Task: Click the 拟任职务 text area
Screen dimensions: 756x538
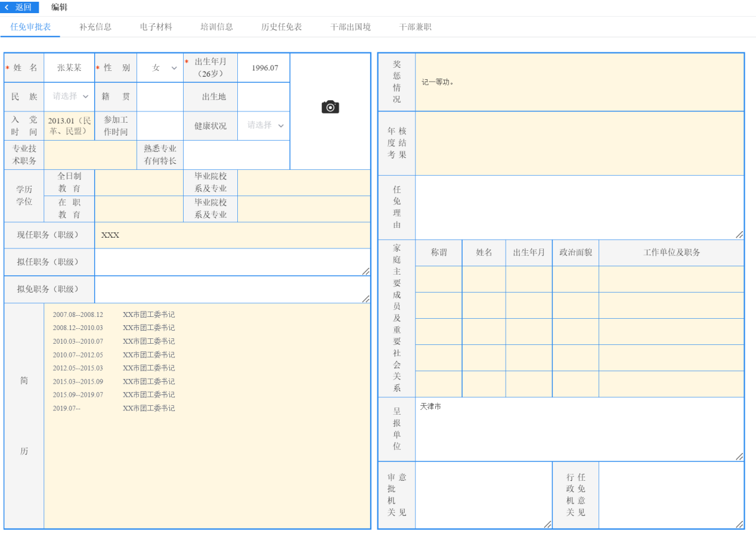Action: (232, 262)
